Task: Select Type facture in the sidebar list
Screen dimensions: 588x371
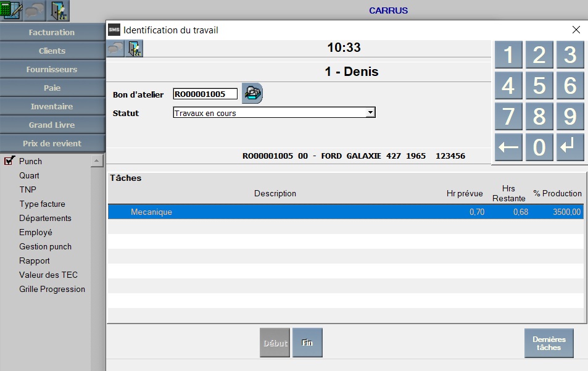Action: (x=43, y=204)
